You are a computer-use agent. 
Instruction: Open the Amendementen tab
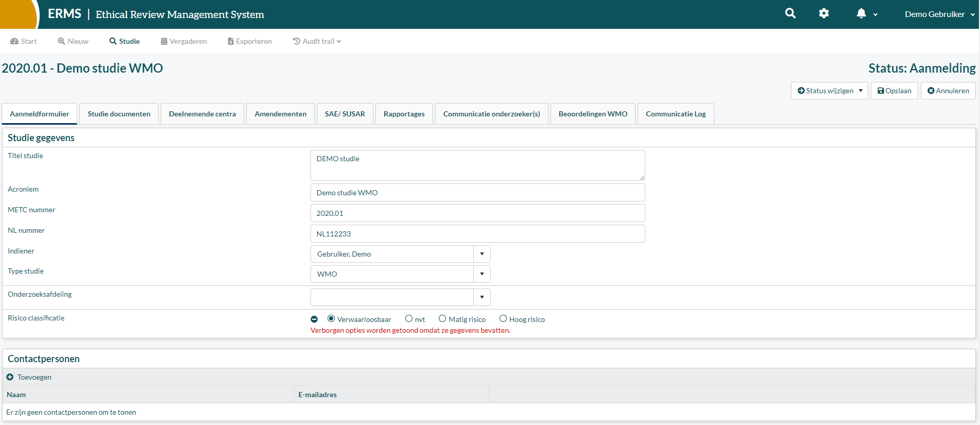(x=281, y=114)
